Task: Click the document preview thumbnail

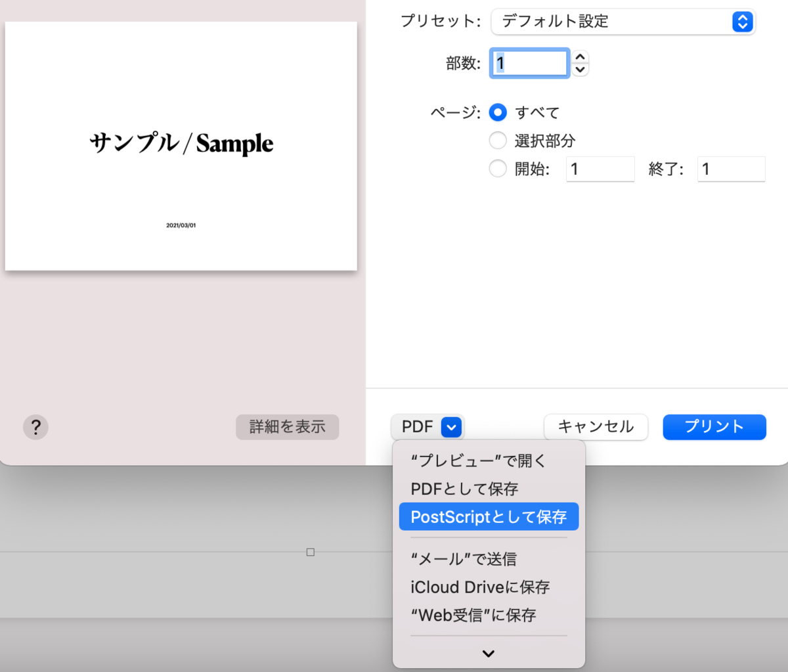Action: pos(181,145)
